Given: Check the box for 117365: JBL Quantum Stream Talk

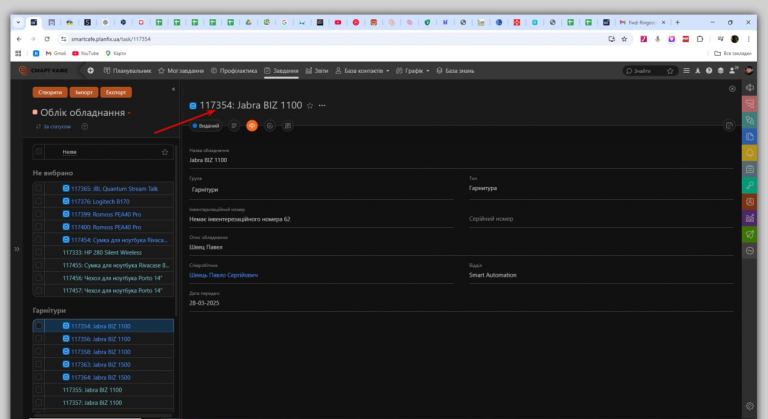Looking at the screenshot, I should pos(39,188).
